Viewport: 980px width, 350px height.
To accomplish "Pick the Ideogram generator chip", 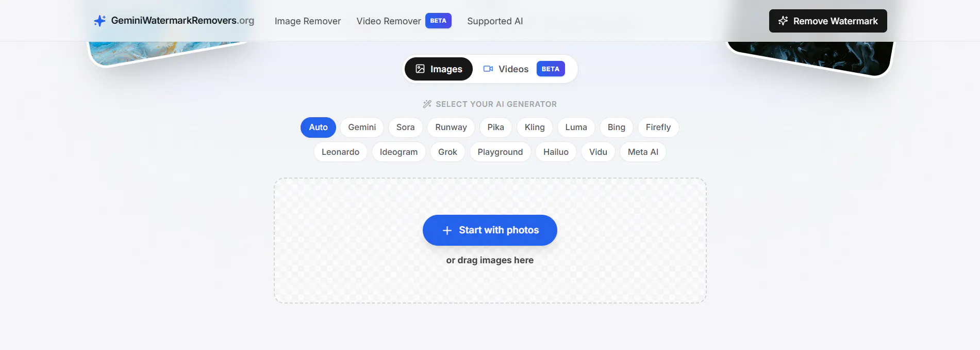I will coord(398,152).
